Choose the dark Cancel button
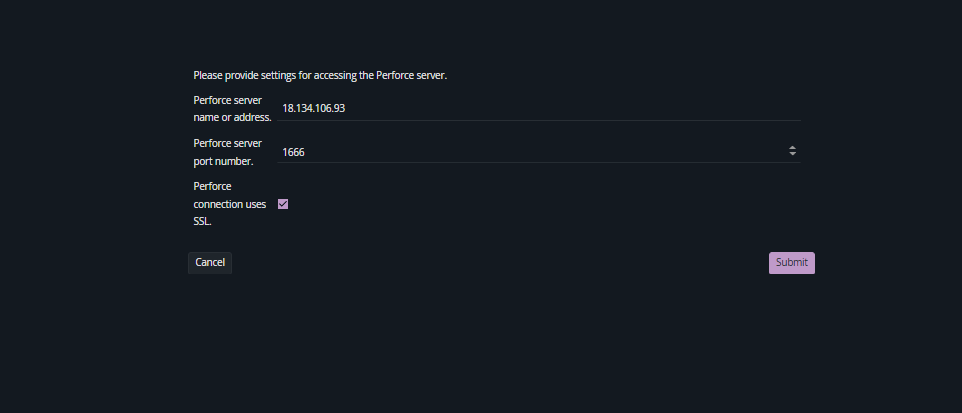This screenshot has height=413, width=962. click(210, 263)
